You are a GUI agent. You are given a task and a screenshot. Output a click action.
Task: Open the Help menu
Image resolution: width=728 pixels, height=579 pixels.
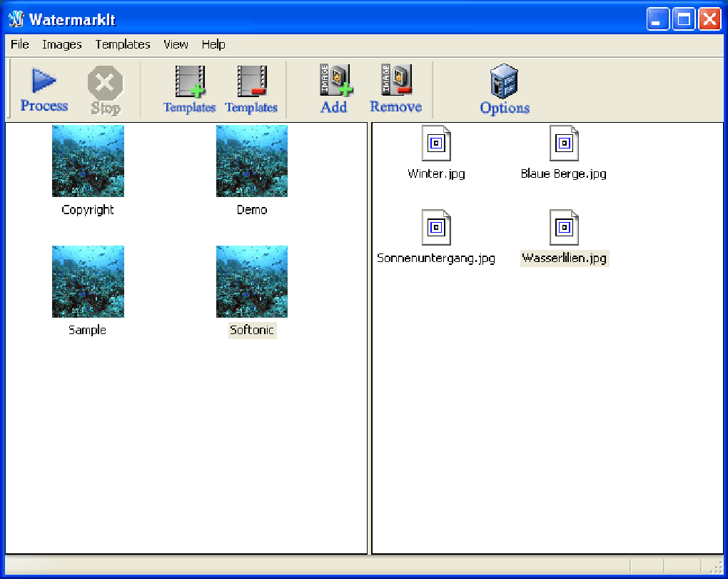213,44
